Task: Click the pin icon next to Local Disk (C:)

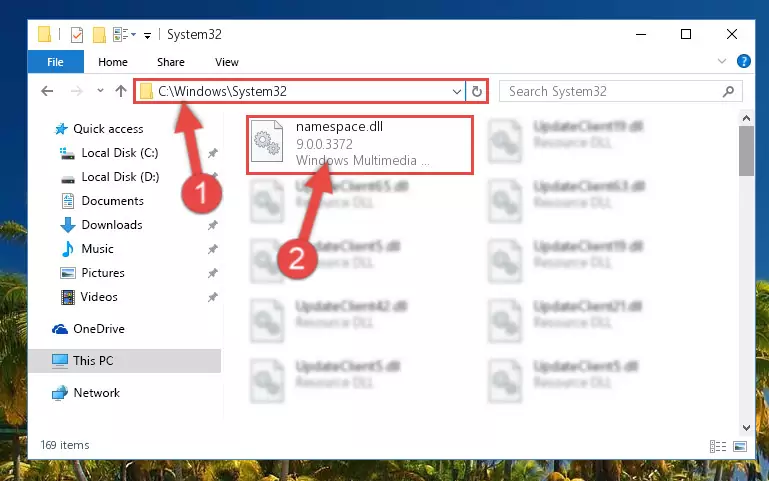Action: (x=212, y=153)
